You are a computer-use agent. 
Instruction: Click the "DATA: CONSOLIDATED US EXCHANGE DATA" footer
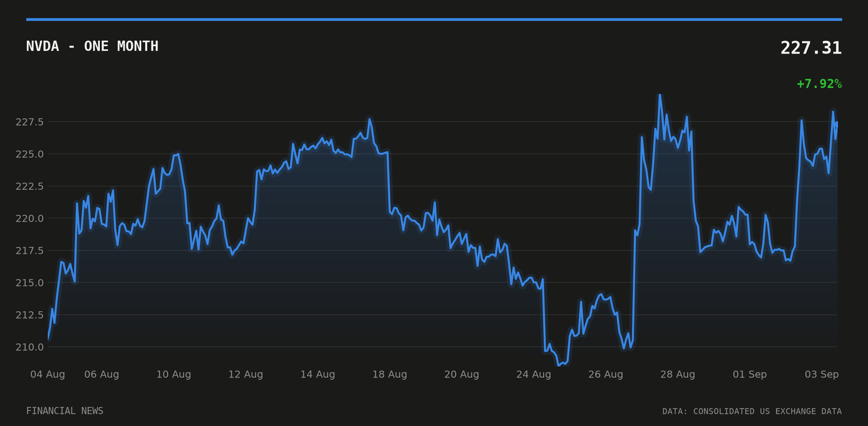click(752, 411)
